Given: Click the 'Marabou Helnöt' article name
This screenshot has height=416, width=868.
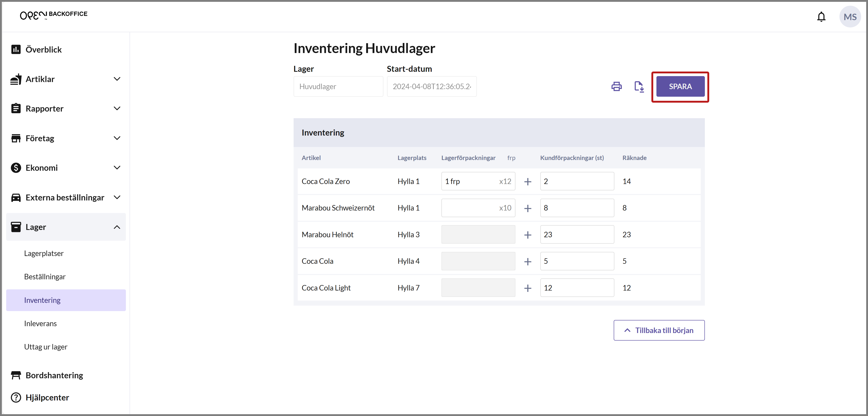Looking at the screenshot, I should (327, 235).
